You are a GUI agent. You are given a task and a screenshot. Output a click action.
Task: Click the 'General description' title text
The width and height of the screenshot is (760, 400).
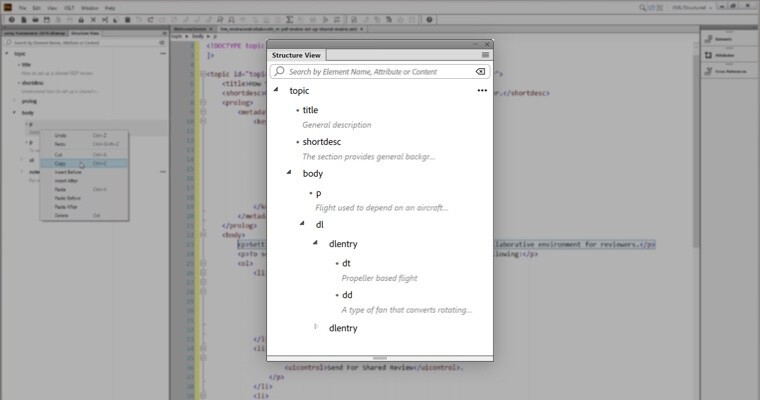(337, 125)
